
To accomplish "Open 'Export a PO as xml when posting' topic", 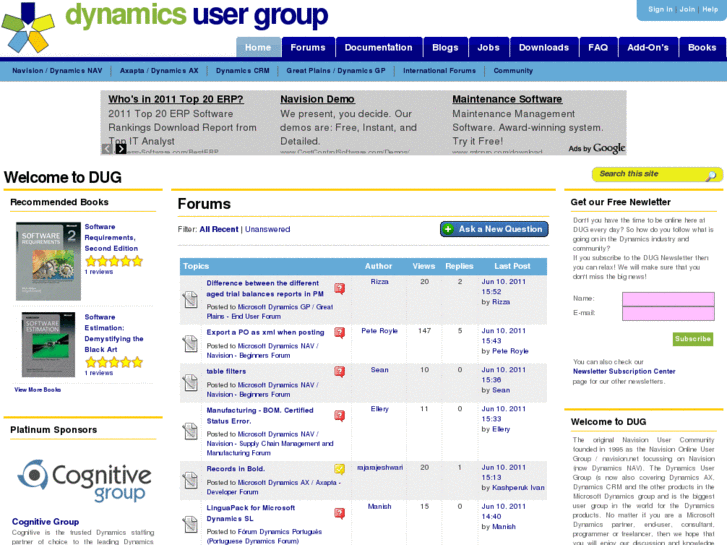I will point(265,332).
